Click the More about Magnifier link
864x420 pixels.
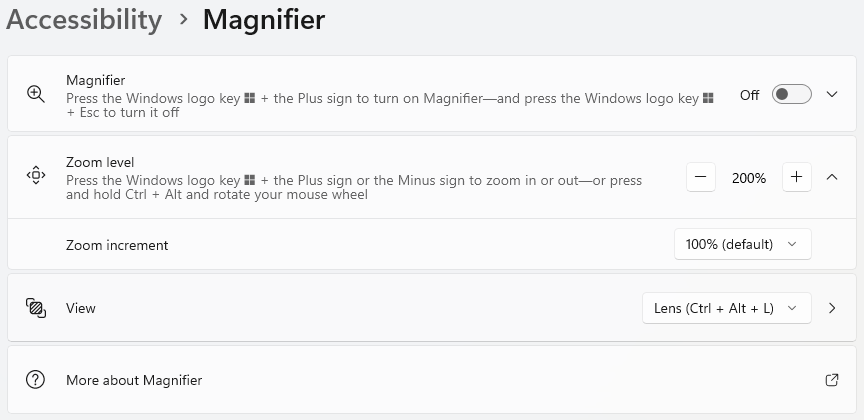134,380
